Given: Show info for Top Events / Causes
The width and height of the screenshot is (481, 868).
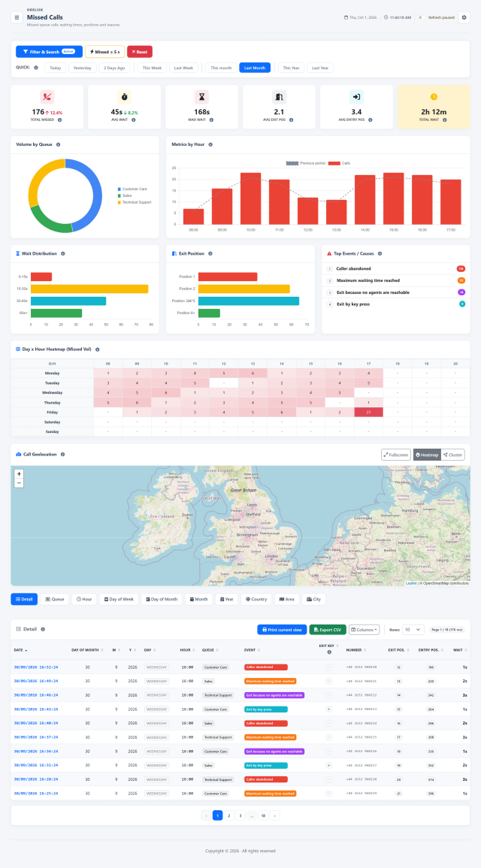Looking at the screenshot, I should 380,253.
